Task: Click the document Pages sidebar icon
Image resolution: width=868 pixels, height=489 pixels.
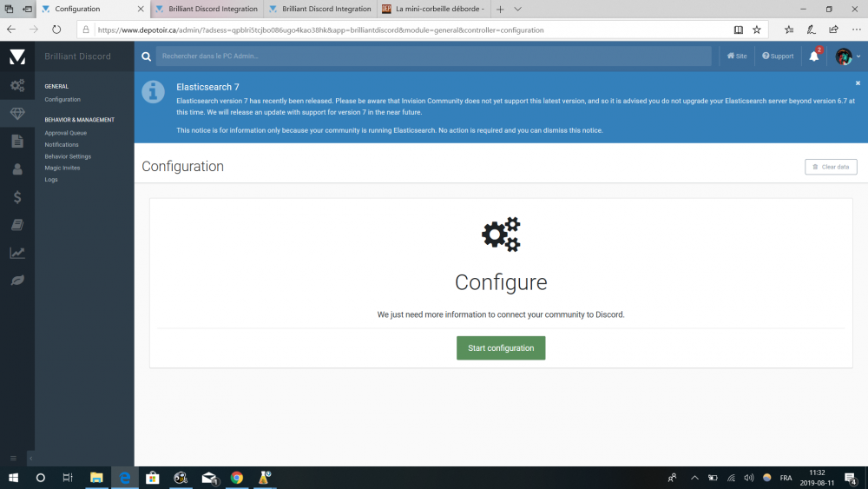Action: pyautogui.click(x=17, y=142)
